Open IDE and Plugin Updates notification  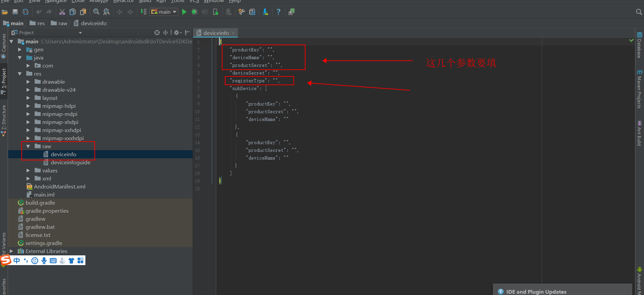click(x=536, y=292)
